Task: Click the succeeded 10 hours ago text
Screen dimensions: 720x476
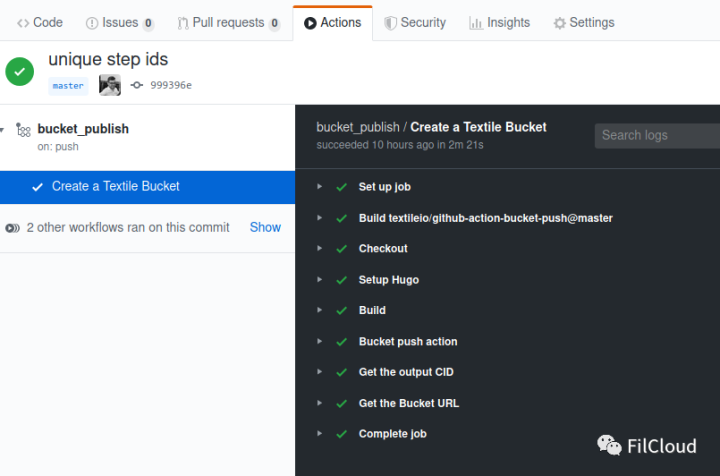Action: [399, 145]
